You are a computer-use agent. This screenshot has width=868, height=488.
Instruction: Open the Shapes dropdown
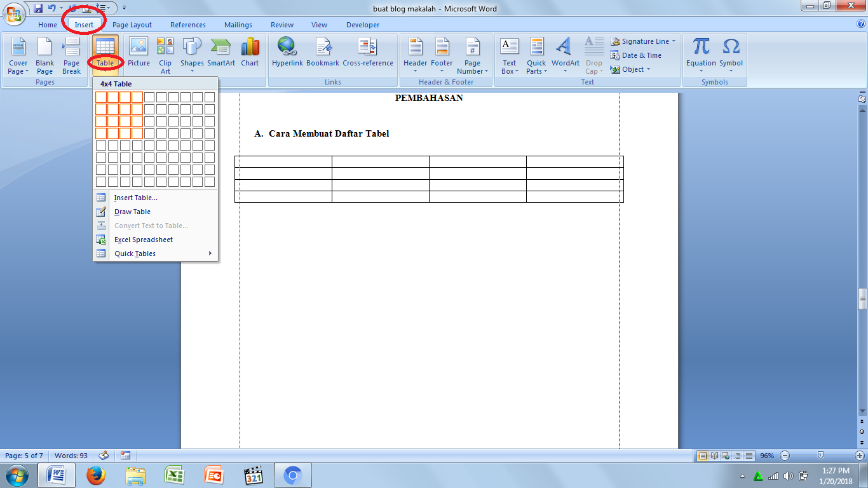tap(191, 54)
